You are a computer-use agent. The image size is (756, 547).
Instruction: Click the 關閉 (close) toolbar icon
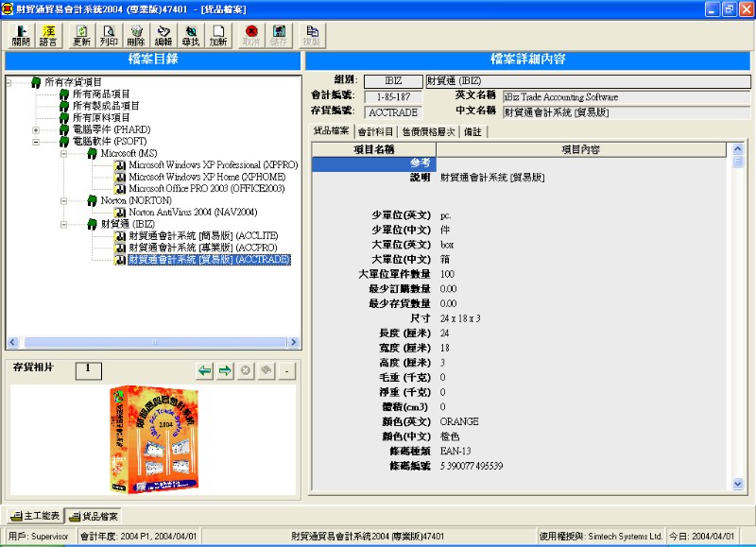[21, 36]
